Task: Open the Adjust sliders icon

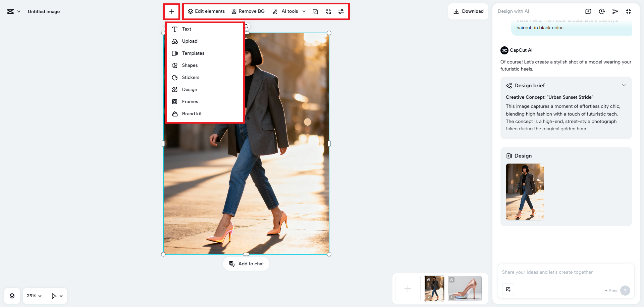Action: click(341, 11)
